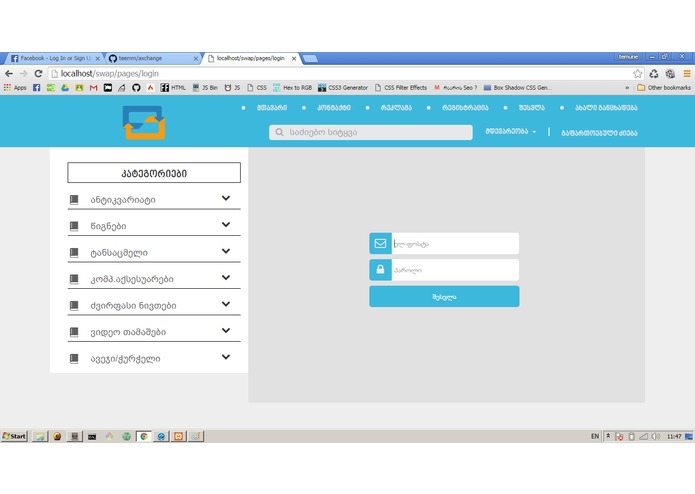This screenshot has height=494, width=695.
Task: Submit login with the blue შესვლა button
Action: 444,296
